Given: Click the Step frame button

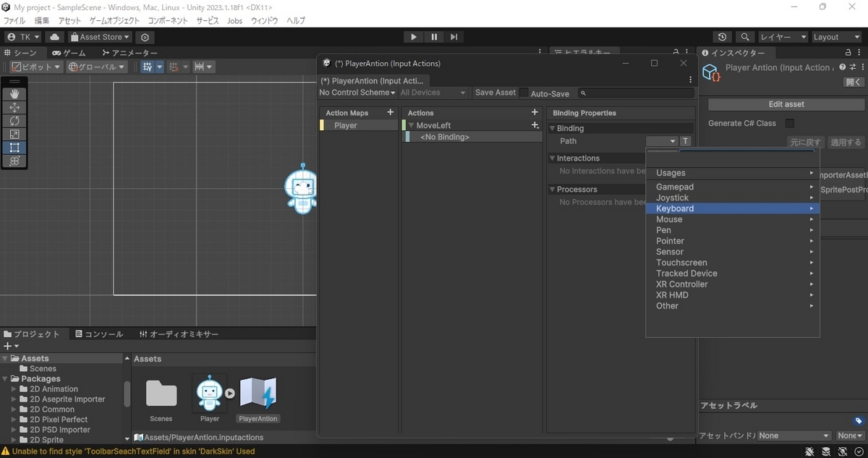Looking at the screenshot, I should pos(454,37).
